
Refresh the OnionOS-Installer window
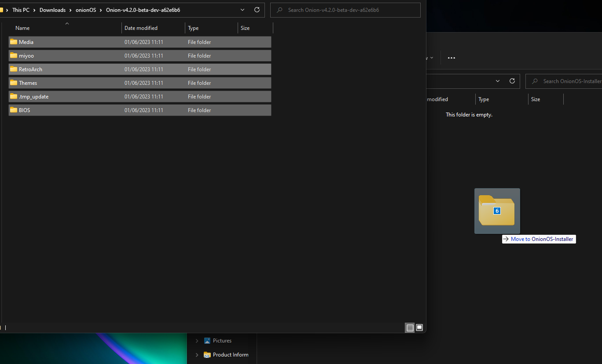pyautogui.click(x=512, y=81)
